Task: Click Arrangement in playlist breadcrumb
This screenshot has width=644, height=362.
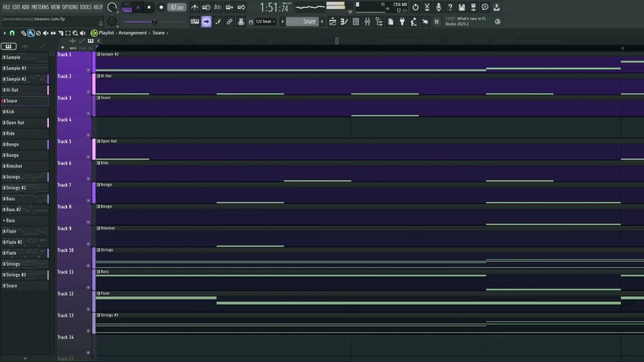Action: pyautogui.click(x=132, y=33)
